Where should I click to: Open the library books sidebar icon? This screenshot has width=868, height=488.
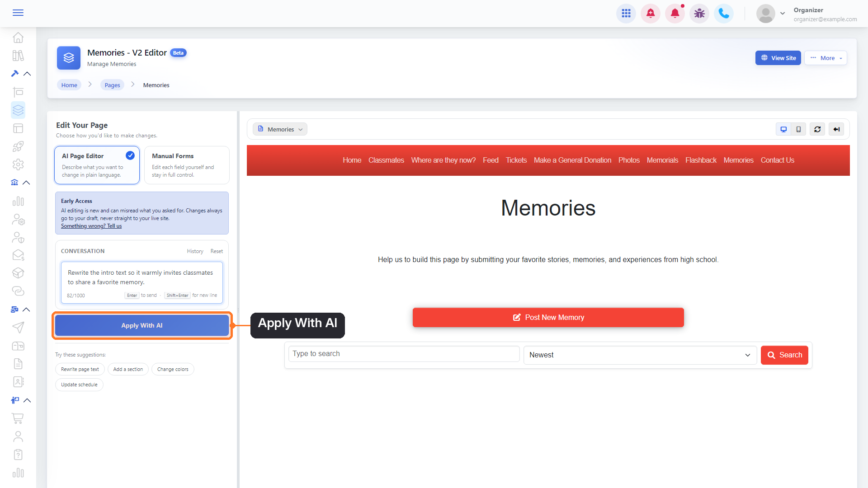18,56
